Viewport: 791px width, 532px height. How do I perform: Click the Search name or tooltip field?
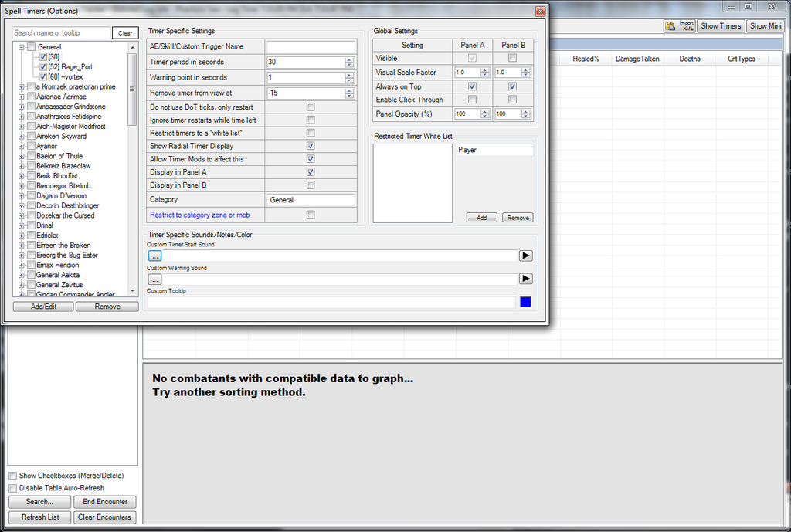pyautogui.click(x=62, y=33)
